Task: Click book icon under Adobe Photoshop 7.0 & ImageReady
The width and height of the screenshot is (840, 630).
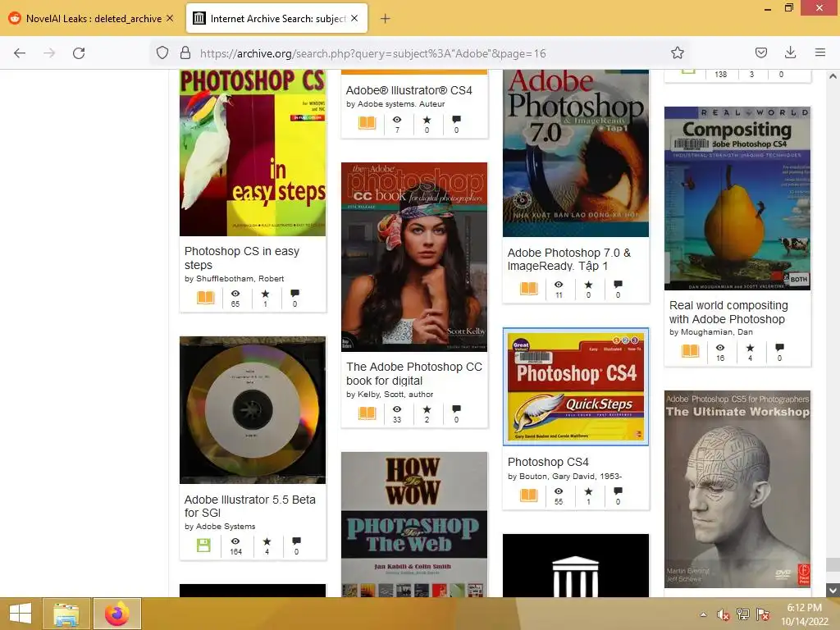Action: coord(529,288)
